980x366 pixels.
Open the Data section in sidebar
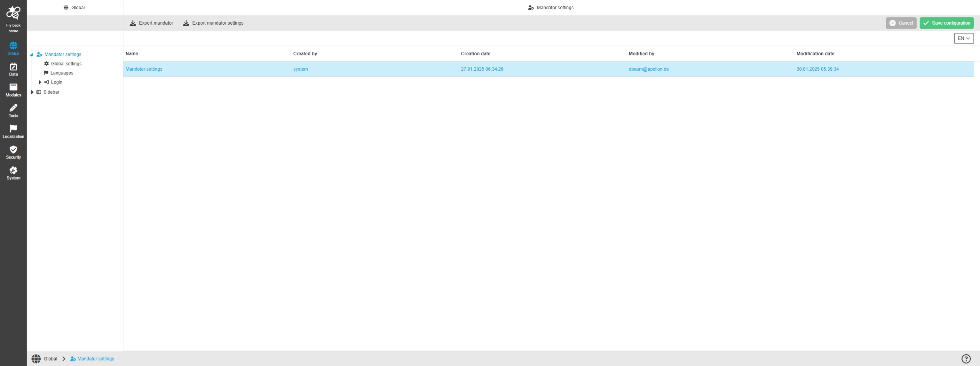click(x=13, y=69)
